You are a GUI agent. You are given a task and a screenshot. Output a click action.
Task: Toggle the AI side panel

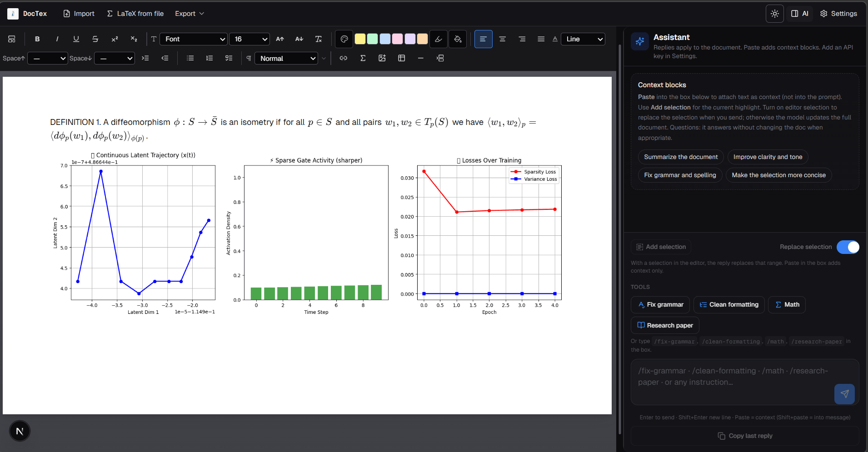(x=799, y=14)
